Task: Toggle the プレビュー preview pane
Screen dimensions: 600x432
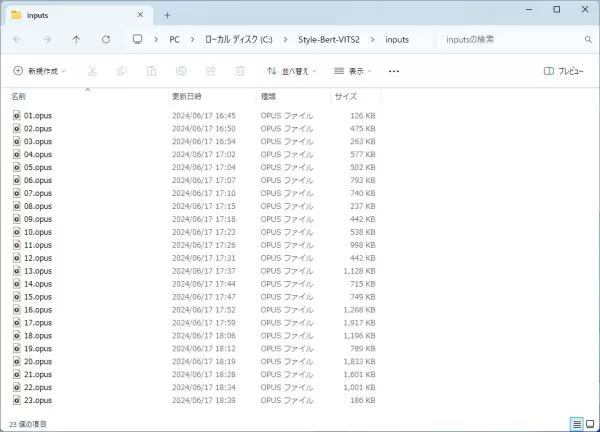Action: [x=564, y=71]
